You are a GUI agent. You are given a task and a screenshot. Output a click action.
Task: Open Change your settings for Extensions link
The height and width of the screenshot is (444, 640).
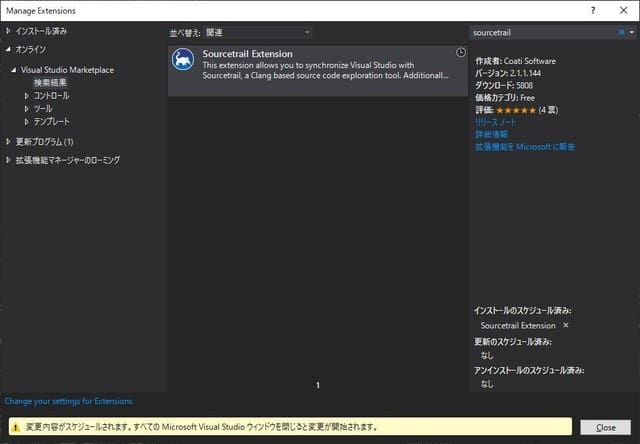coord(68,401)
